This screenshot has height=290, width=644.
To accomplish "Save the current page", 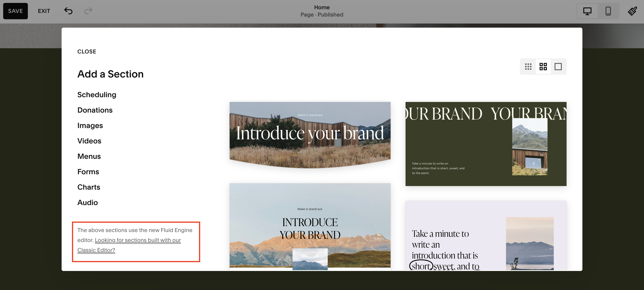I will [x=15, y=11].
